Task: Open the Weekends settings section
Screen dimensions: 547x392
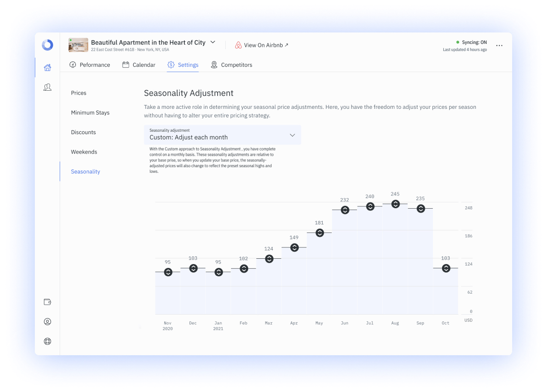Action: pyautogui.click(x=84, y=152)
